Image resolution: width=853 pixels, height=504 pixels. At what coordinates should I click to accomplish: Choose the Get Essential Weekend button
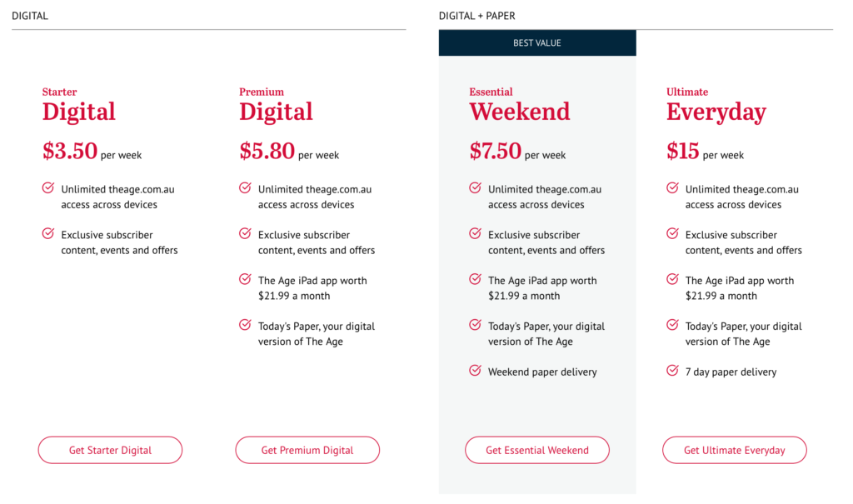pyautogui.click(x=537, y=450)
